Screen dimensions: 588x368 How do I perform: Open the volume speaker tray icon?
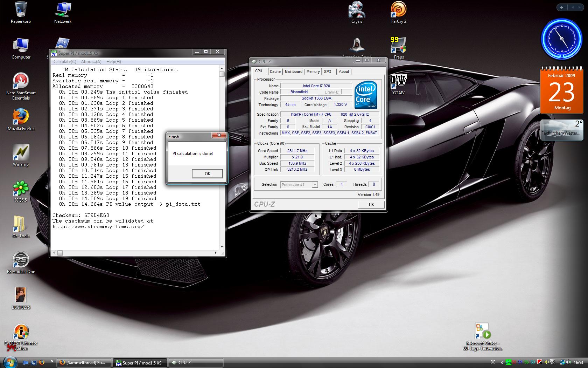[569, 362]
